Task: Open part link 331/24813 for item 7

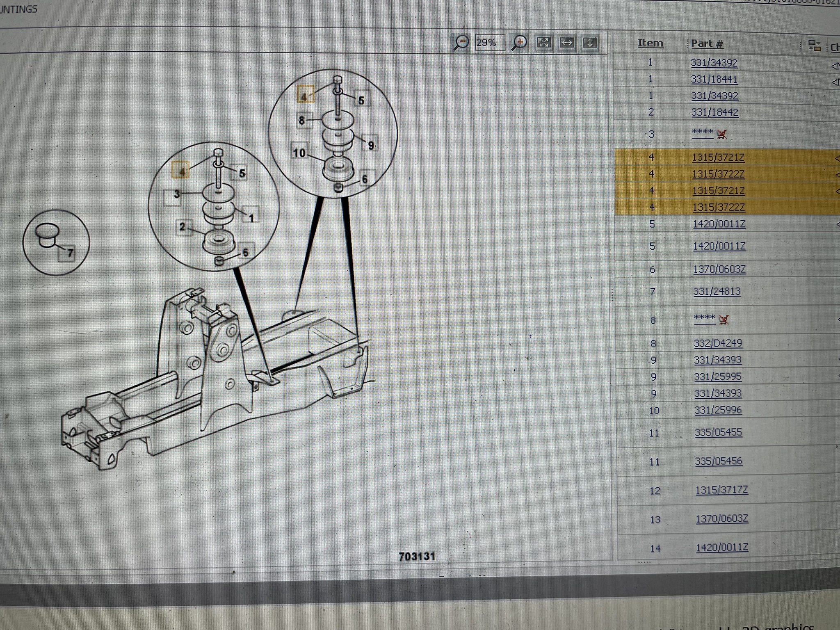Action: point(717,292)
